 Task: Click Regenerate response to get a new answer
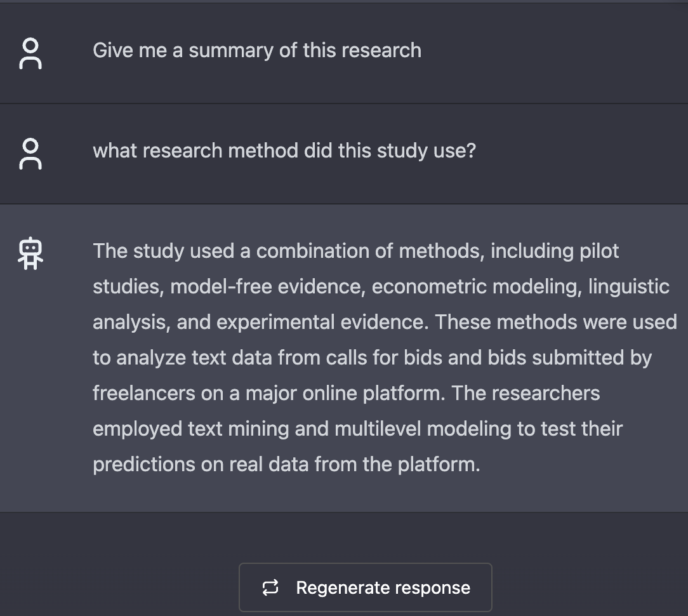[366, 587]
